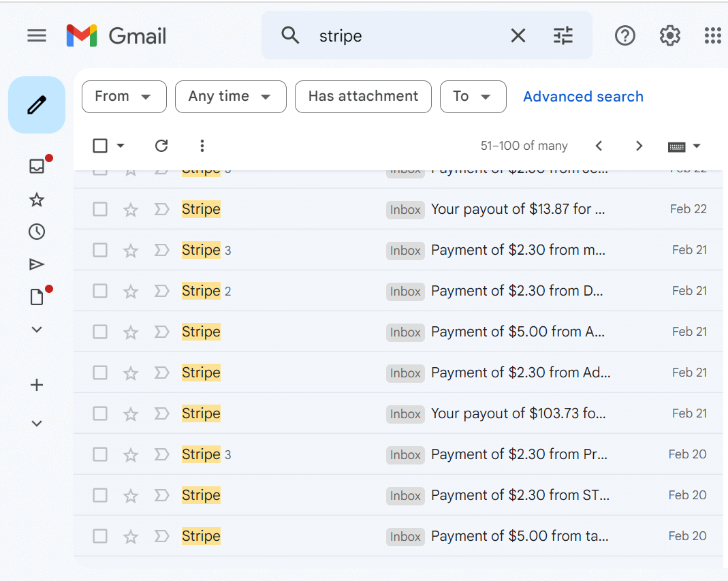
Task: Open the To filter dropdown
Action: [473, 97]
